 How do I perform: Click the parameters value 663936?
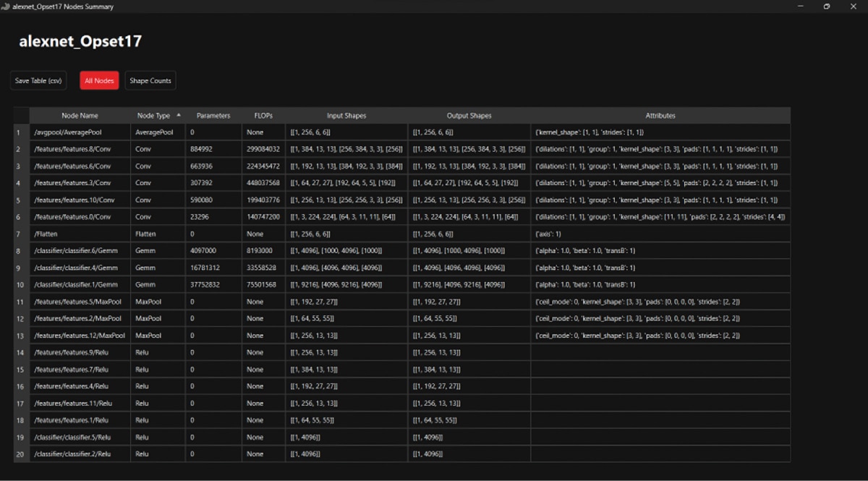202,166
